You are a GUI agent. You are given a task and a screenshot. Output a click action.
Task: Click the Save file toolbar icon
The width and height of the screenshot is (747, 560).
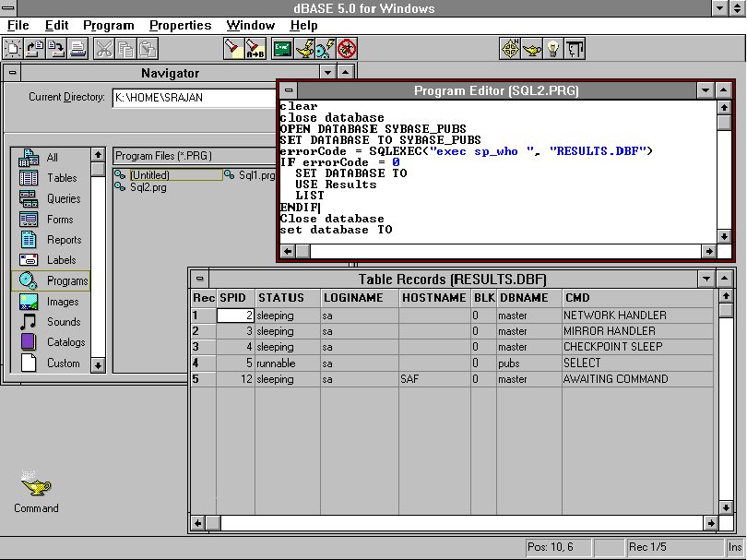point(55,49)
